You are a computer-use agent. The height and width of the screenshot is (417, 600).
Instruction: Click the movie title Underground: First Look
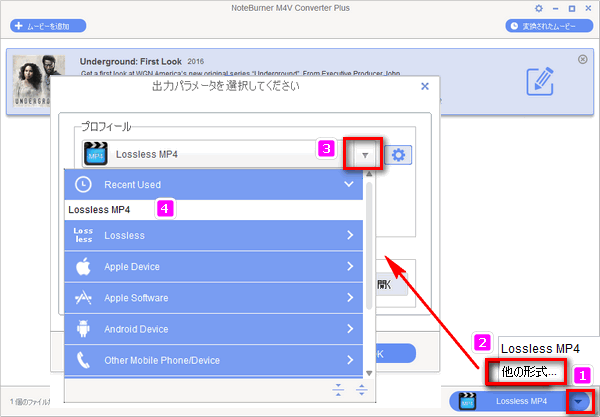coord(130,61)
